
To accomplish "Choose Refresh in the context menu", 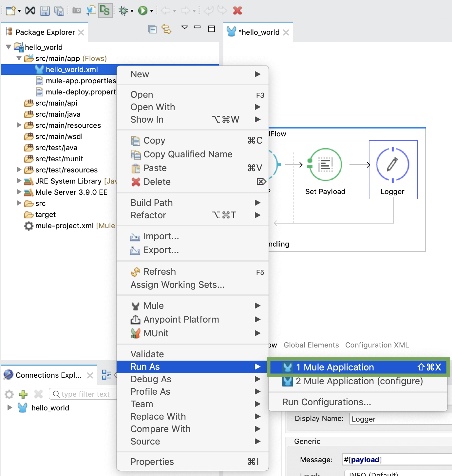I will coord(193,271).
